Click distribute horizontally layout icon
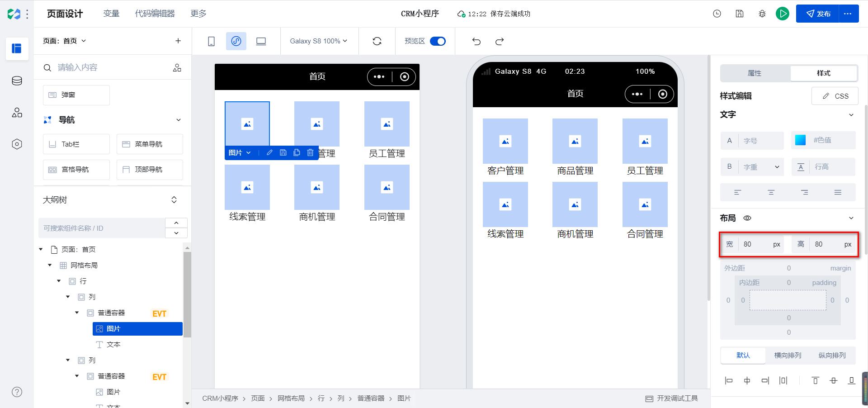868x408 pixels. [x=783, y=380]
